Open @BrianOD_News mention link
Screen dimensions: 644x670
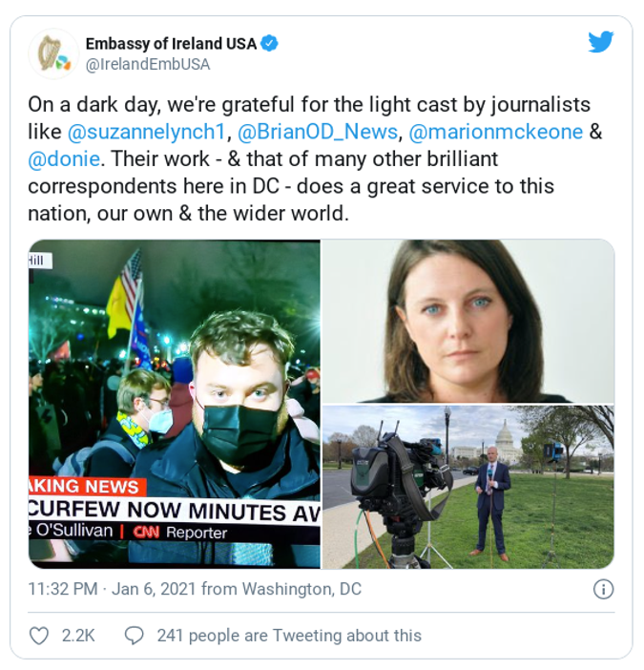(318, 132)
